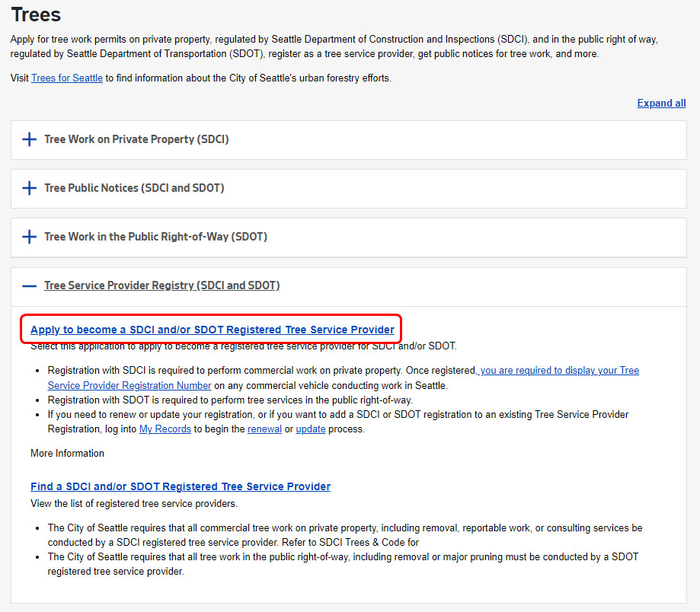Image resolution: width=700 pixels, height=612 pixels.
Task: Click plus icon beside Tree Public Notices
Action: (x=29, y=188)
